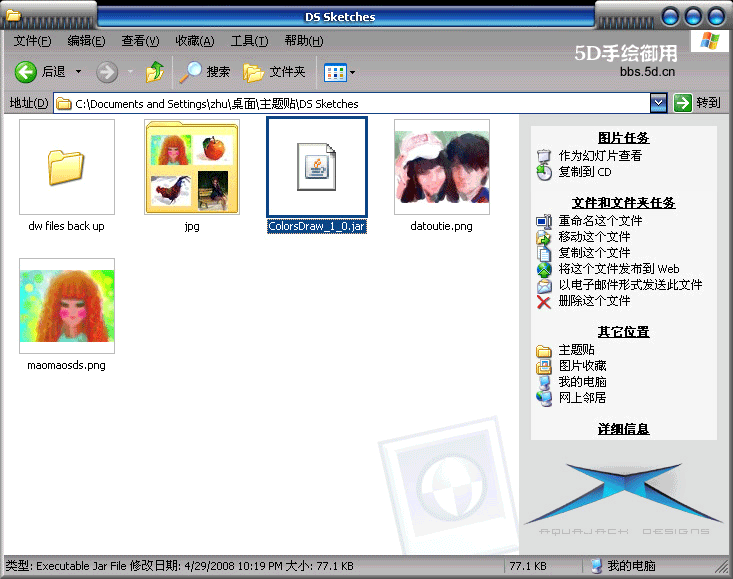
Task: Select the jpg folder thumbnail
Action: click(x=192, y=167)
